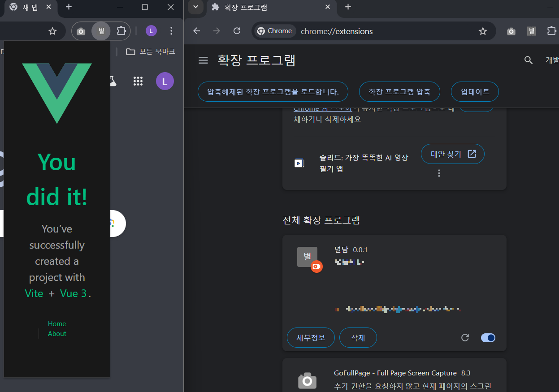
Task: Click the 확장 프로그램 압축 button
Action: (399, 92)
